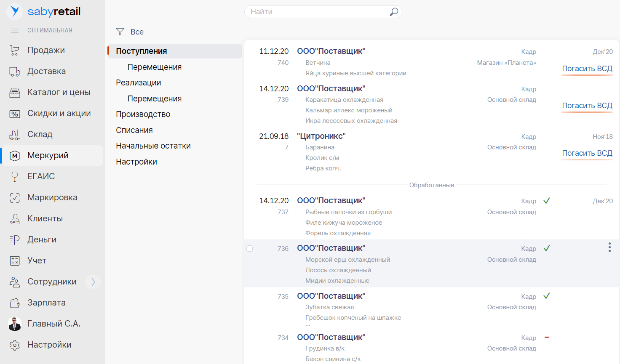Select the Реализации section

tap(139, 83)
